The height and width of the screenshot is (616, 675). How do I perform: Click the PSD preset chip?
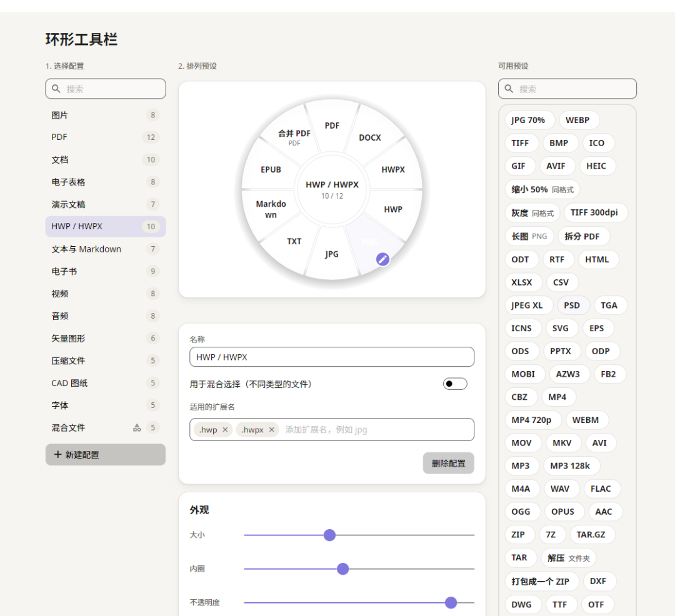[572, 306]
